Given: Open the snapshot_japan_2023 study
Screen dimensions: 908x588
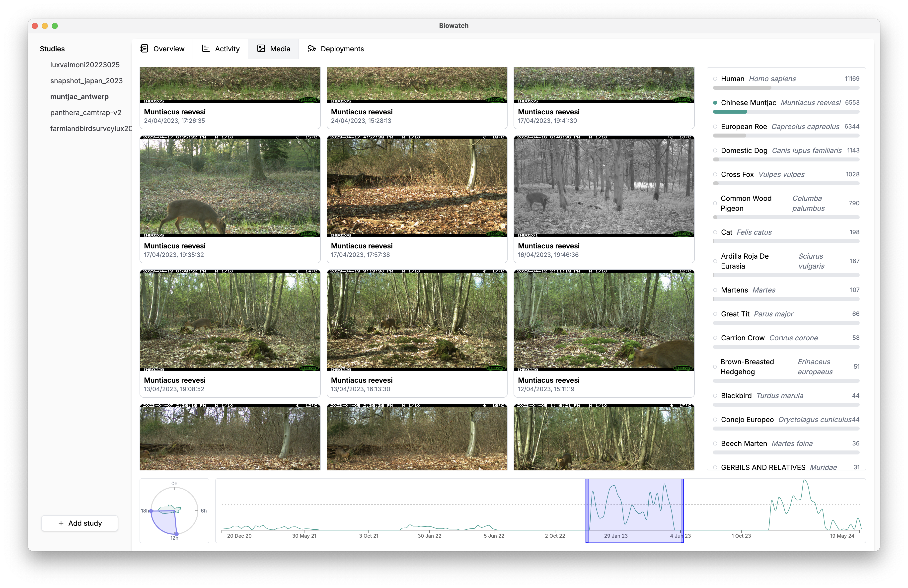Looking at the screenshot, I should [87, 80].
